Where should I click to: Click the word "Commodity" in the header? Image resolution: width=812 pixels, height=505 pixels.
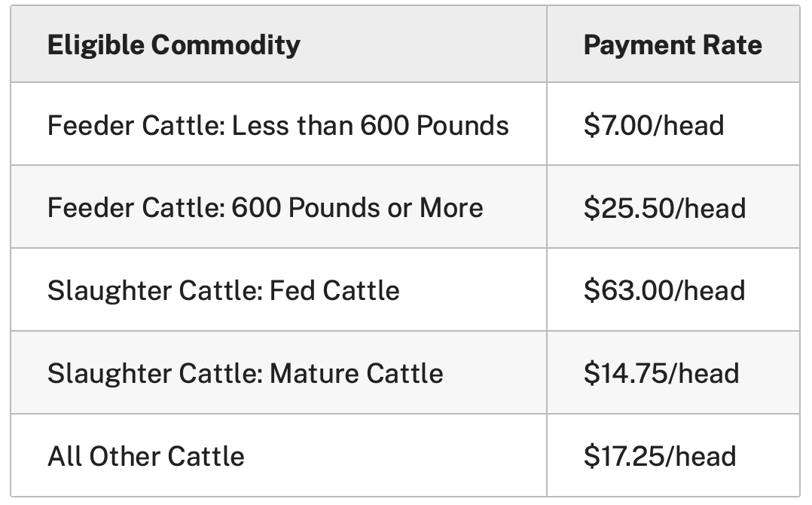coord(225,45)
